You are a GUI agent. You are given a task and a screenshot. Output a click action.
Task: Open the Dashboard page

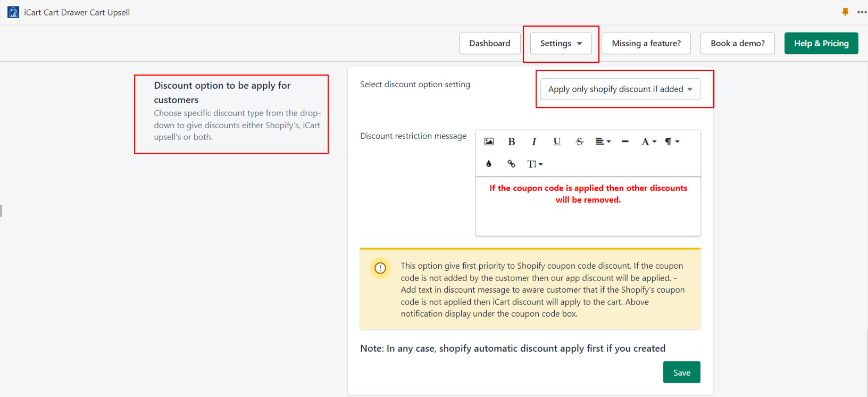pos(489,43)
